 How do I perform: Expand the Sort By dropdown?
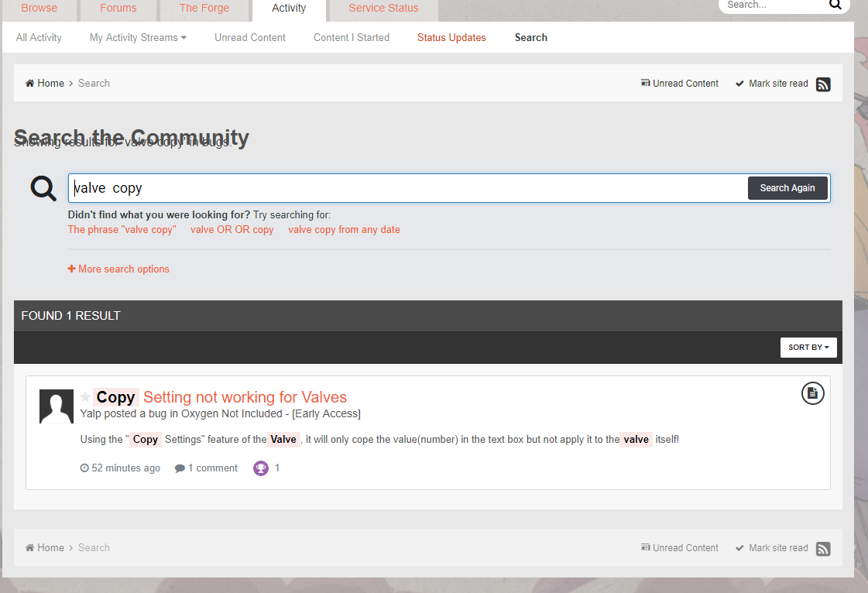tap(808, 348)
